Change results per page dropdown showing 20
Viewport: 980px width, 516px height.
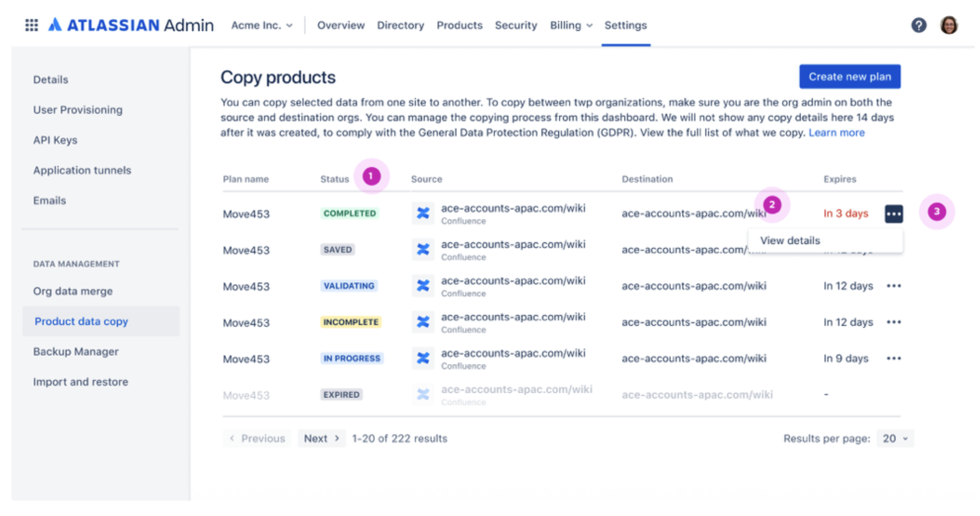click(x=895, y=438)
